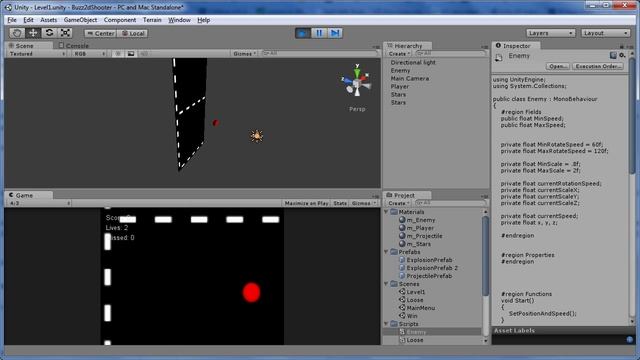Open the Help menu

click(203, 20)
